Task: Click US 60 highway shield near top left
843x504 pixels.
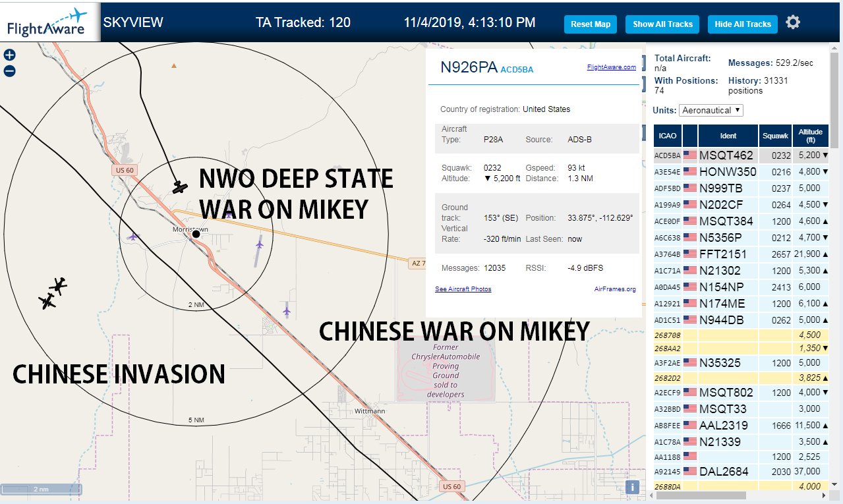Action: (x=125, y=171)
